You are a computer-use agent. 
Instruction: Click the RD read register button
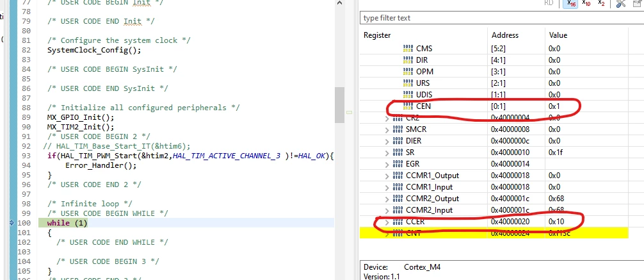click(x=549, y=3)
